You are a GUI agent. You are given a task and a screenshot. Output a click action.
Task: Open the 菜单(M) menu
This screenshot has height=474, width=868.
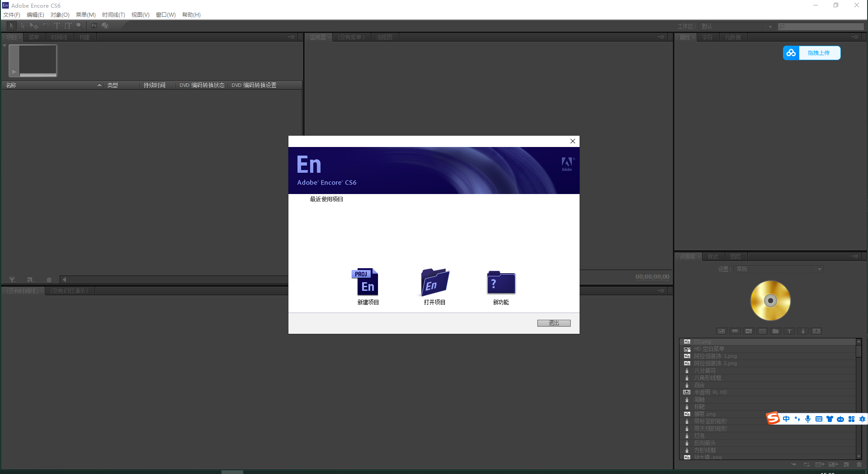tap(85, 15)
